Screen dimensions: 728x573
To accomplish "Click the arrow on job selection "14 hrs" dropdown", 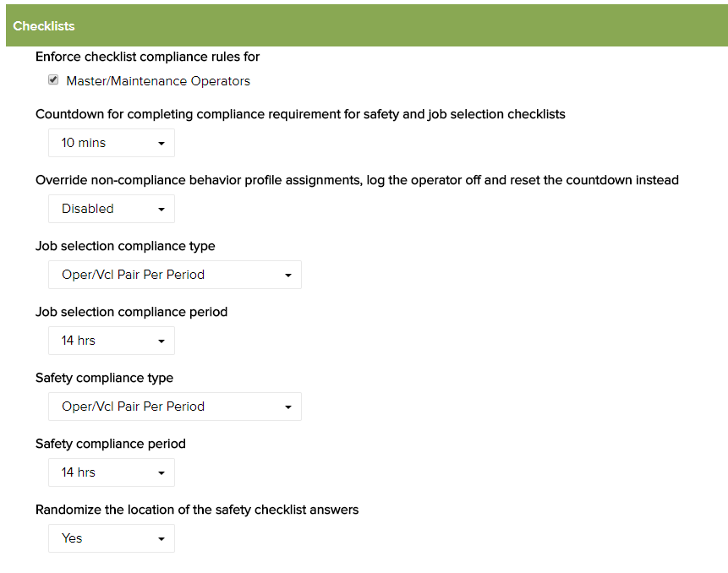I will (x=162, y=340).
